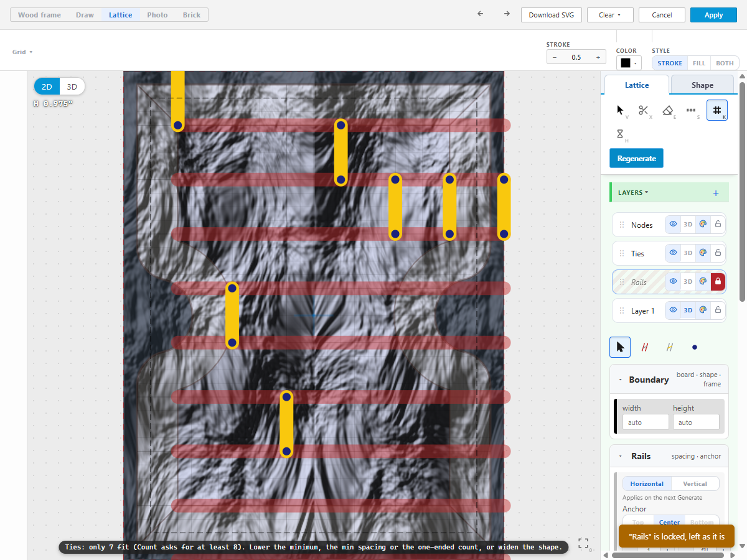The width and height of the screenshot is (747, 560).
Task: Set rails direction to Vertical
Action: point(695,483)
